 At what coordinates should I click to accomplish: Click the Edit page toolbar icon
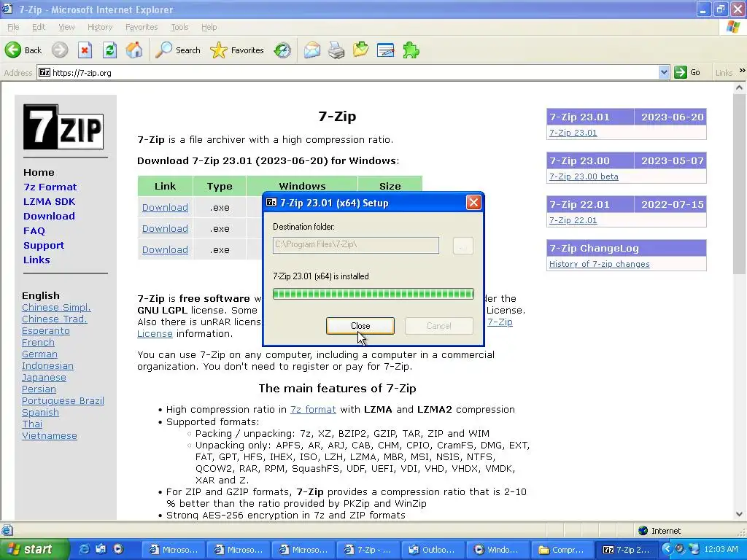click(x=385, y=50)
